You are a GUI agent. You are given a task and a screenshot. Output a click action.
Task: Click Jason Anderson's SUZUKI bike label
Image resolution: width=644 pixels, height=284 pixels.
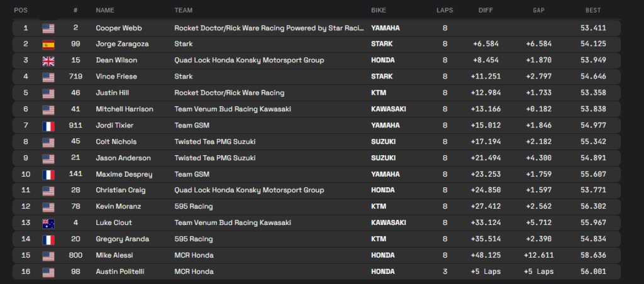[383, 158]
